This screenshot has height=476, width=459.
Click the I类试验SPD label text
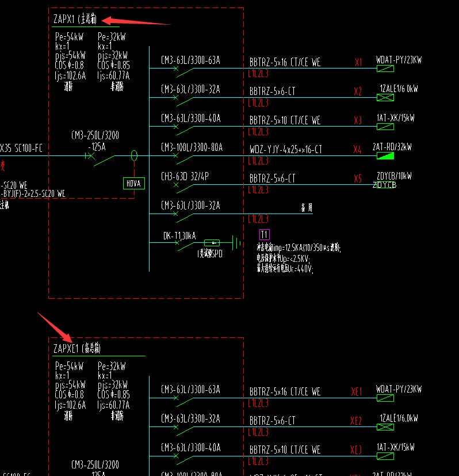pos(210,254)
